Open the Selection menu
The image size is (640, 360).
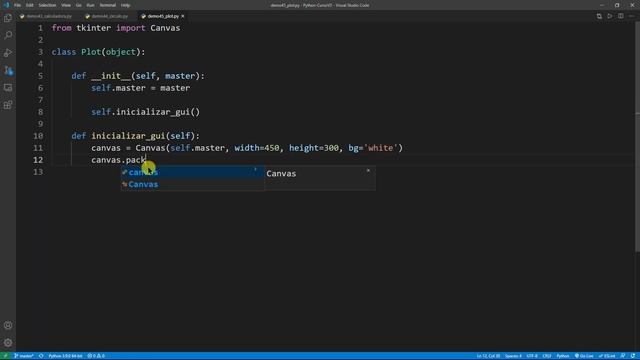[47, 5]
